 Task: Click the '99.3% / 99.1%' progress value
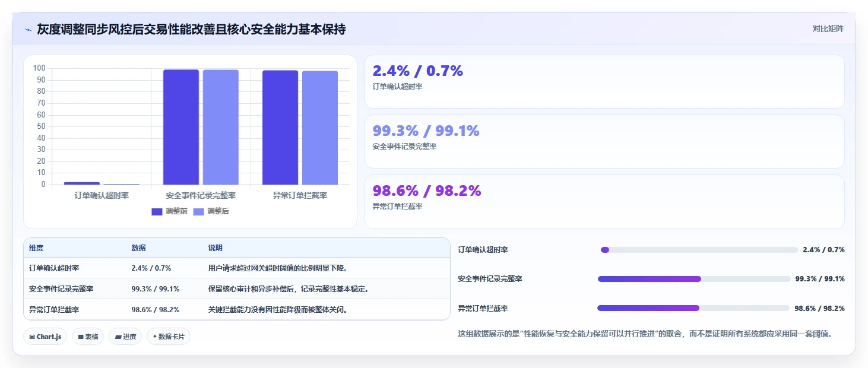pyautogui.click(x=820, y=279)
